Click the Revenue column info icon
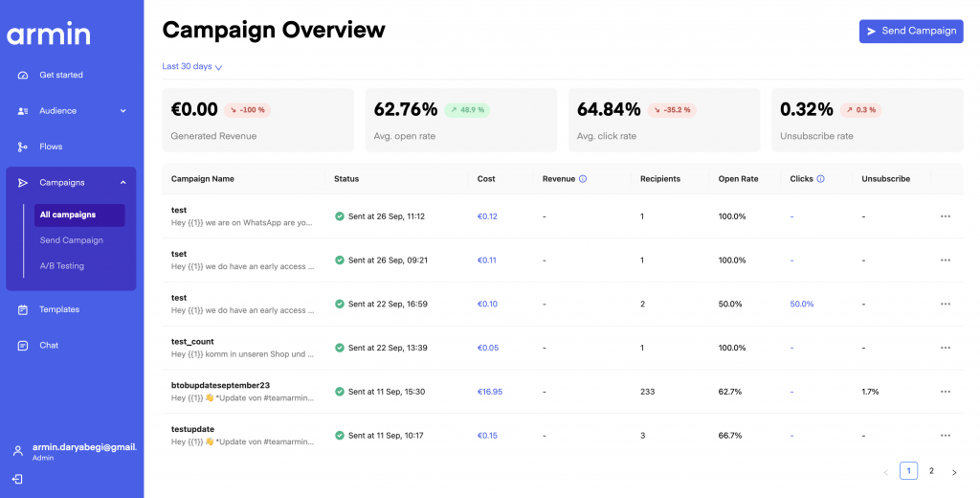980x498 pixels. click(x=583, y=179)
